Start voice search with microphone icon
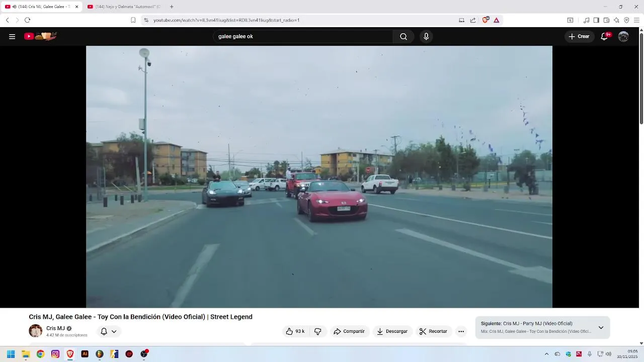The image size is (644, 362). (x=426, y=36)
